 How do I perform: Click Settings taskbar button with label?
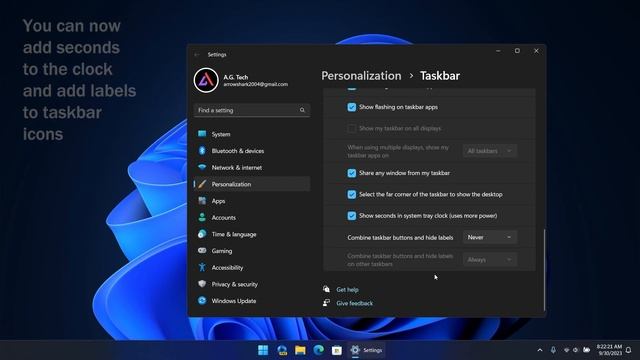coord(366,350)
